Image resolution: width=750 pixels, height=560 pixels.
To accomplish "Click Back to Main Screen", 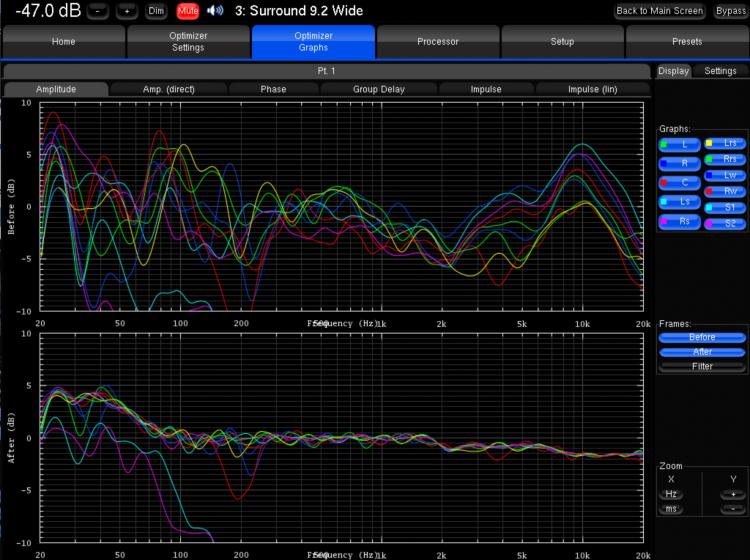I will pyautogui.click(x=659, y=11).
